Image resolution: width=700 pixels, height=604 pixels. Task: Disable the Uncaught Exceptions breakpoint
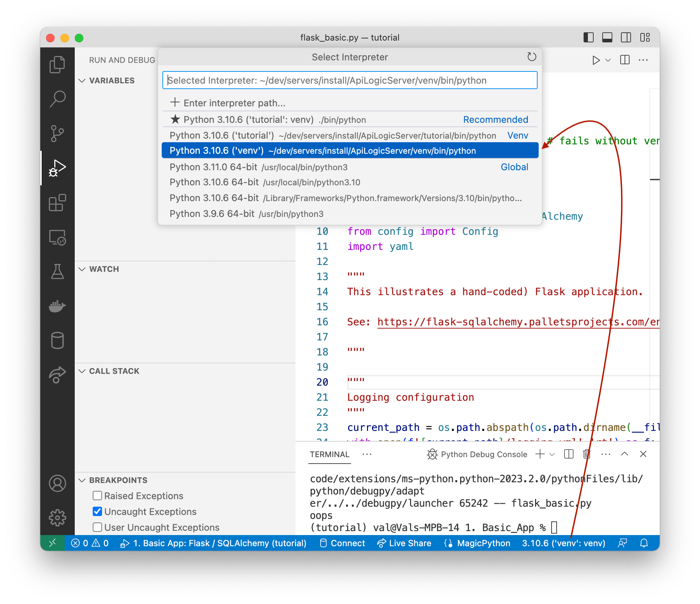(97, 511)
